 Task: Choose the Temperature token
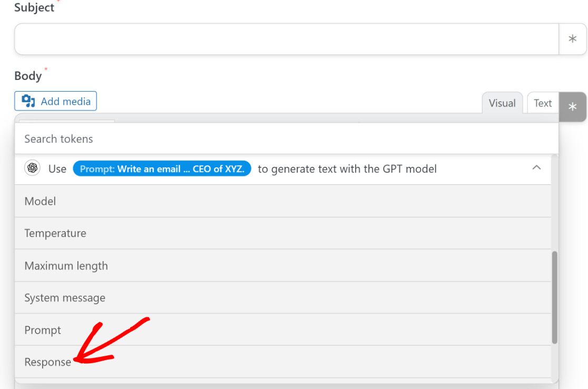55,233
